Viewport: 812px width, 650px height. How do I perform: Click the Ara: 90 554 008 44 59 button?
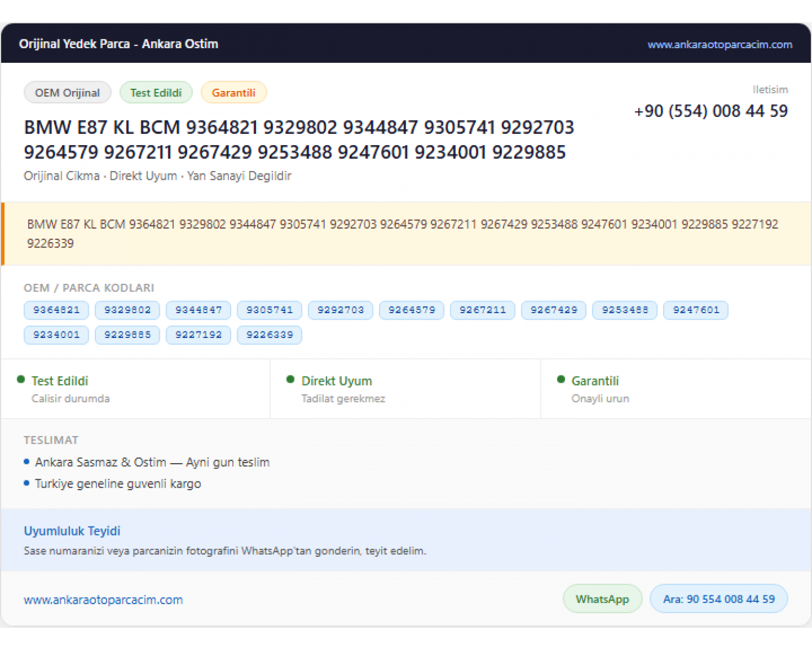[x=719, y=599]
